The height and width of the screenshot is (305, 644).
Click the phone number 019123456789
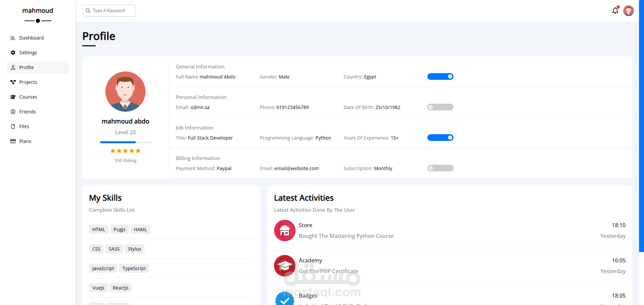click(292, 107)
